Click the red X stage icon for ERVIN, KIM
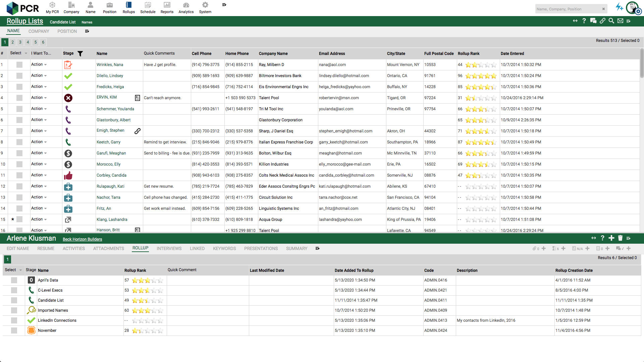644x362 pixels. (68, 98)
